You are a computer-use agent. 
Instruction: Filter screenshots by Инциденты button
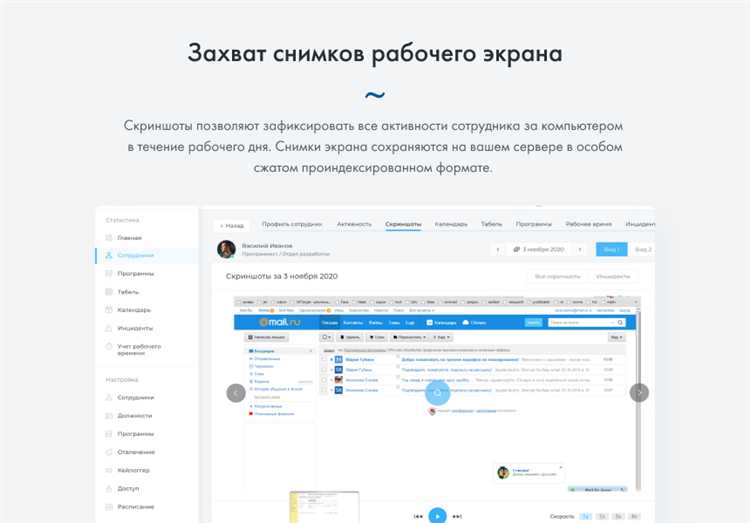[x=613, y=277]
